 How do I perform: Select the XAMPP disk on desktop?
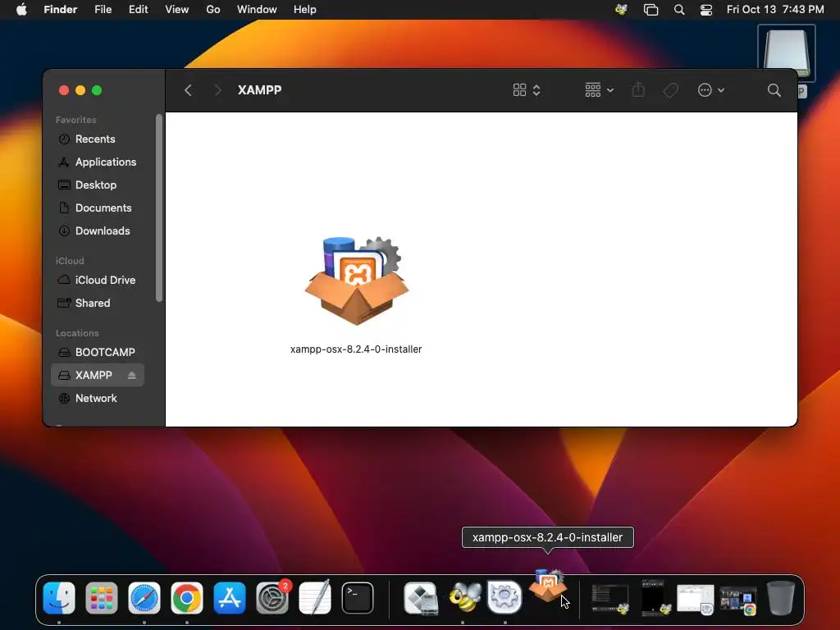point(787,53)
